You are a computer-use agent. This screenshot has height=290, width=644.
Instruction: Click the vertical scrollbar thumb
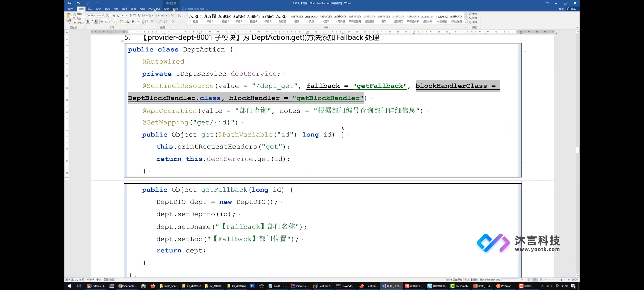[x=578, y=150]
